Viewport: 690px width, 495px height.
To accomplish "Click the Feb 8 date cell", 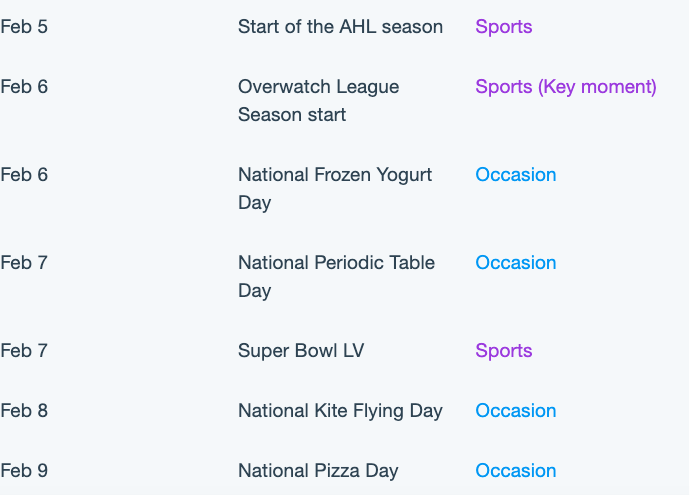I will tap(24, 411).
